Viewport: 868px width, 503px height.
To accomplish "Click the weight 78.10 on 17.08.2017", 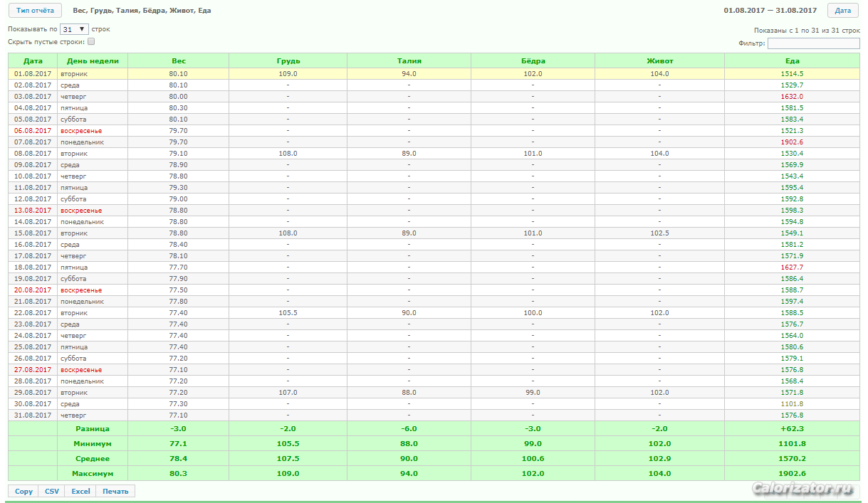I will point(178,255).
